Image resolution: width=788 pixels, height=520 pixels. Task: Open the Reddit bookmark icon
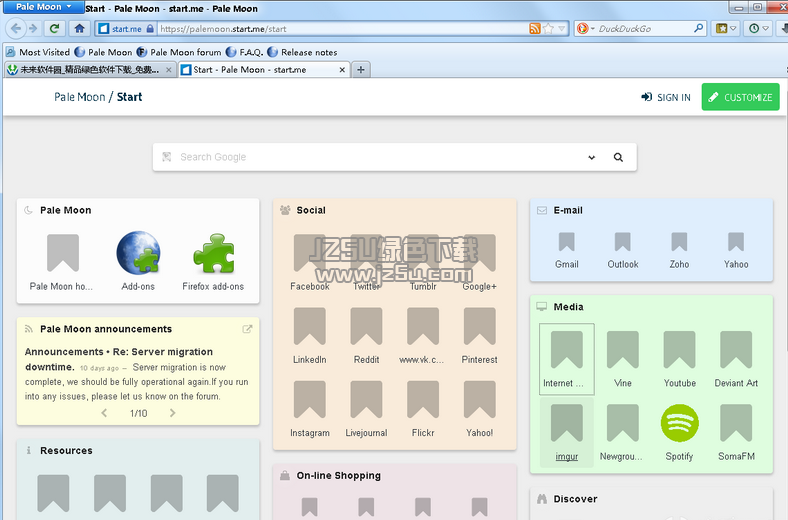[x=366, y=327]
